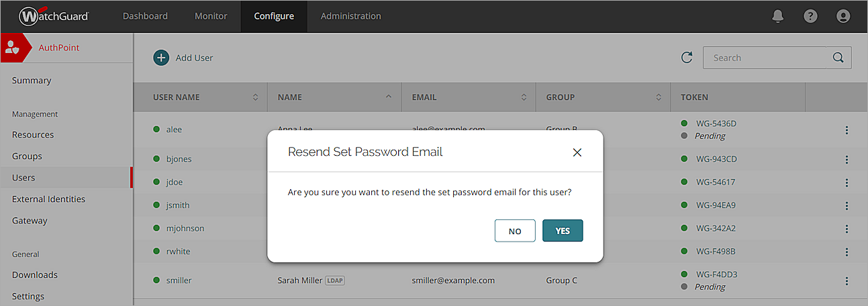
Task: Go to External Identities in sidebar
Action: [48, 199]
